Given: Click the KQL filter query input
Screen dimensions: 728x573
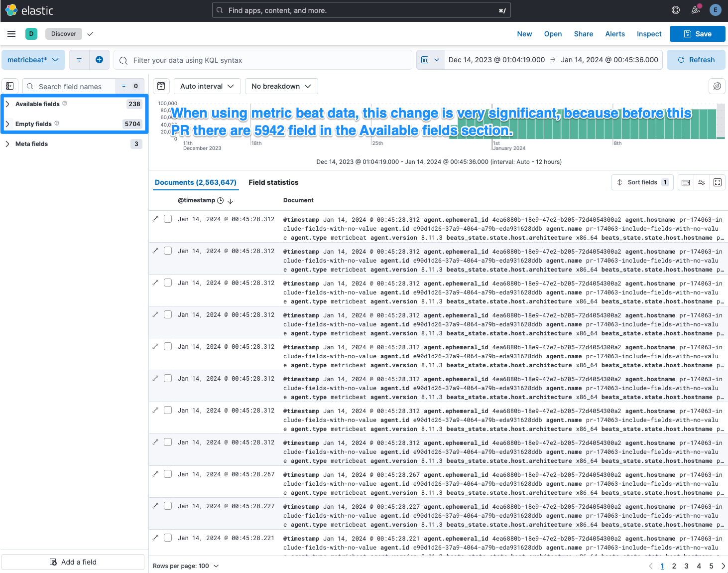Looking at the screenshot, I should coord(269,60).
